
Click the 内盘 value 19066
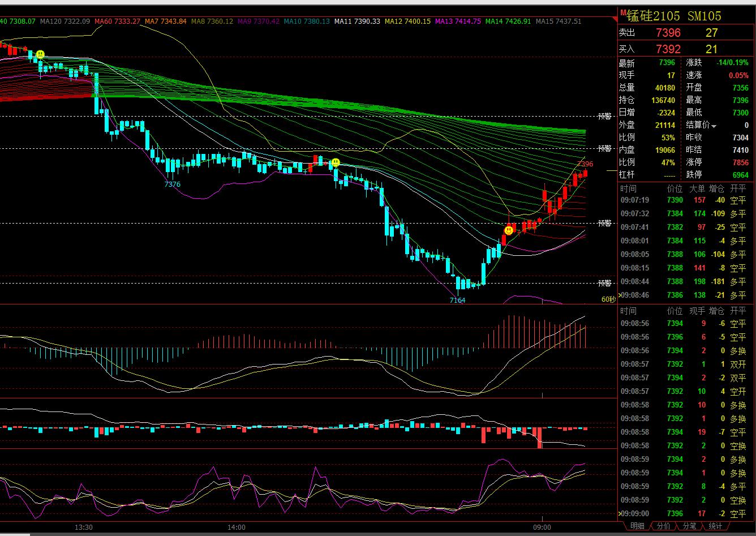click(x=665, y=150)
